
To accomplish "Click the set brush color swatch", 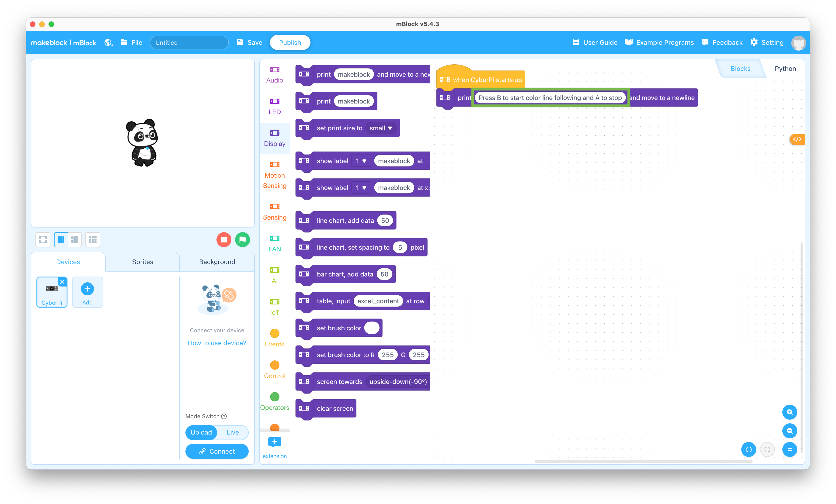I will coord(371,328).
